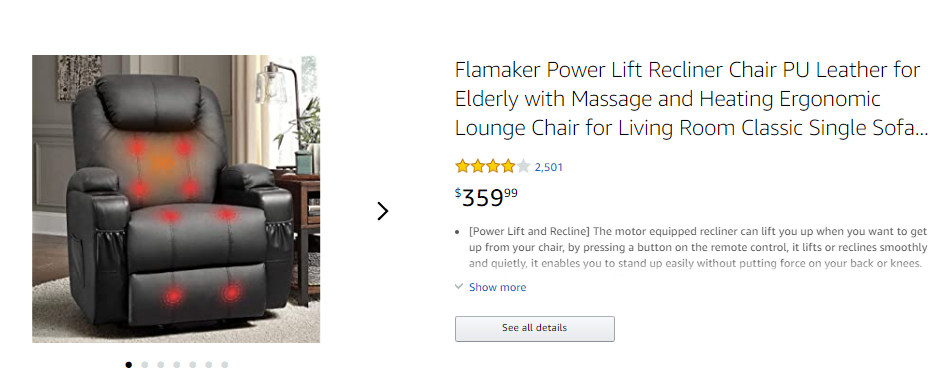Click the fourth gold rating star
The image size is (936, 376).
pyautogui.click(x=508, y=167)
